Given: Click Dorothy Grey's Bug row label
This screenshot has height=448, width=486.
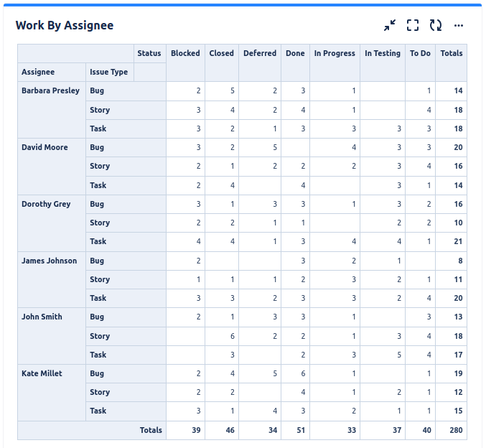Looking at the screenshot, I should (x=126, y=205).
